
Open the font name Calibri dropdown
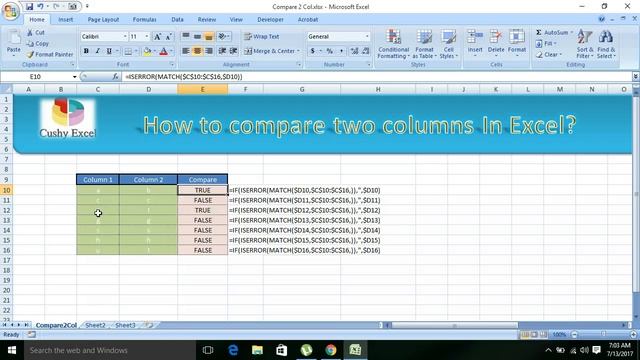125,37
